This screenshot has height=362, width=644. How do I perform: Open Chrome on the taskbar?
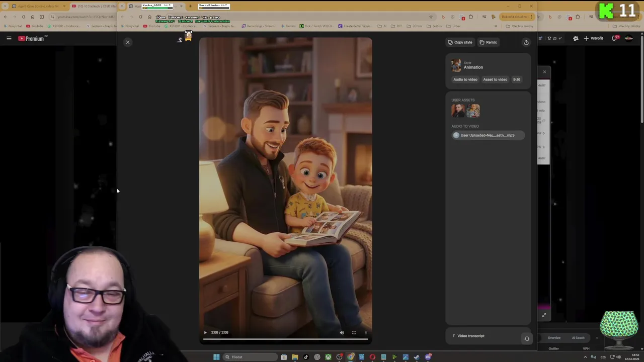tap(350, 357)
